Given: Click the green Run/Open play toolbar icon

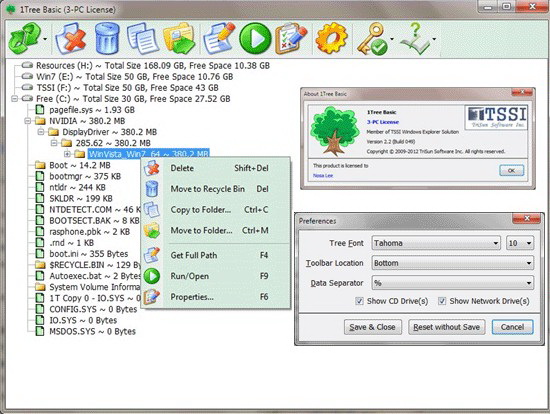Looking at the screenshot, I should (255, 38).
